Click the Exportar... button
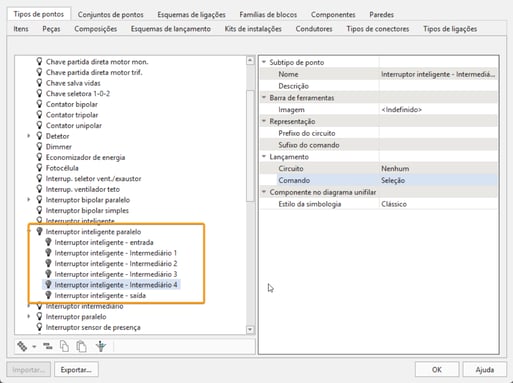This screenshot has height=383, width=513. (76, 370)
